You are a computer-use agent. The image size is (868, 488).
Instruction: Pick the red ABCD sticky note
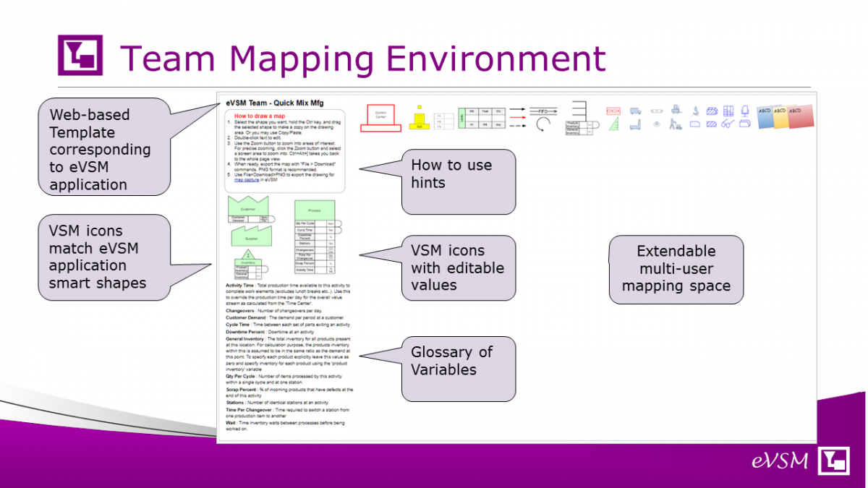click(x=799, y=117)
